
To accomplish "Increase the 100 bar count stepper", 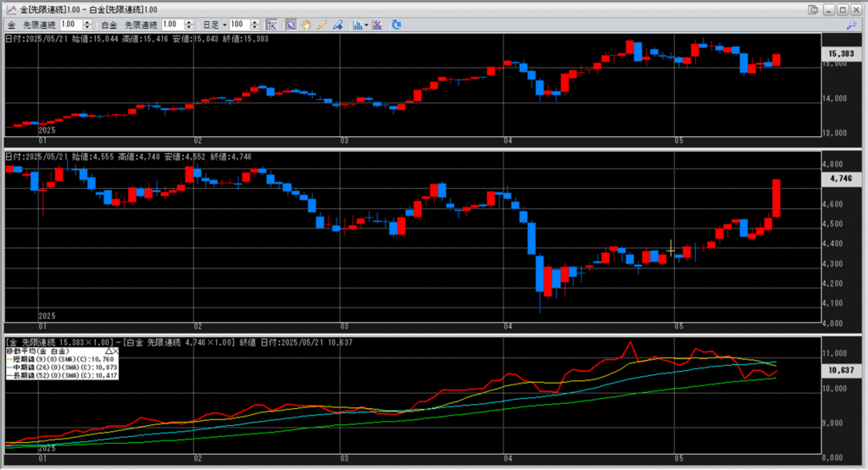I will click(254, 22).
